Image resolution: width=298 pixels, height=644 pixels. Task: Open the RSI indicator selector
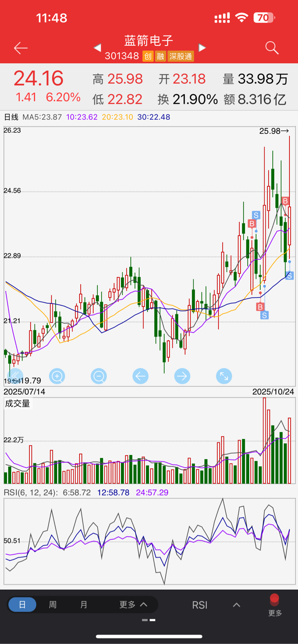tap(200, 605)
